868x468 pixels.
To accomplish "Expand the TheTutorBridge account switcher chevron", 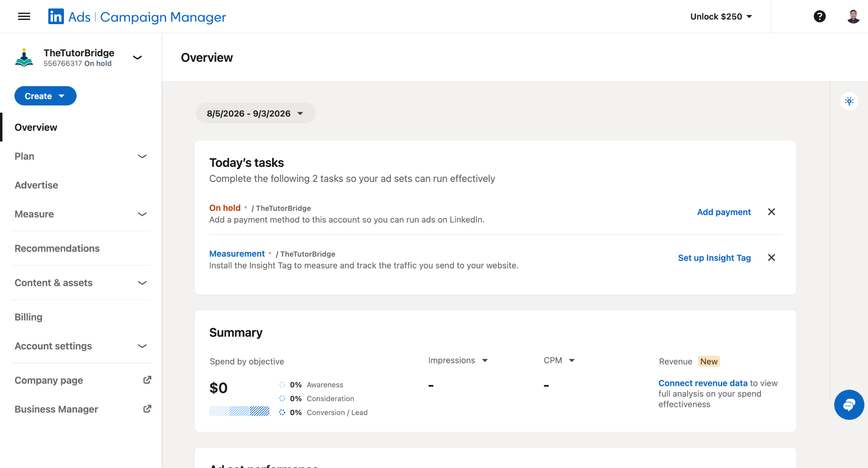I will 137,58.
